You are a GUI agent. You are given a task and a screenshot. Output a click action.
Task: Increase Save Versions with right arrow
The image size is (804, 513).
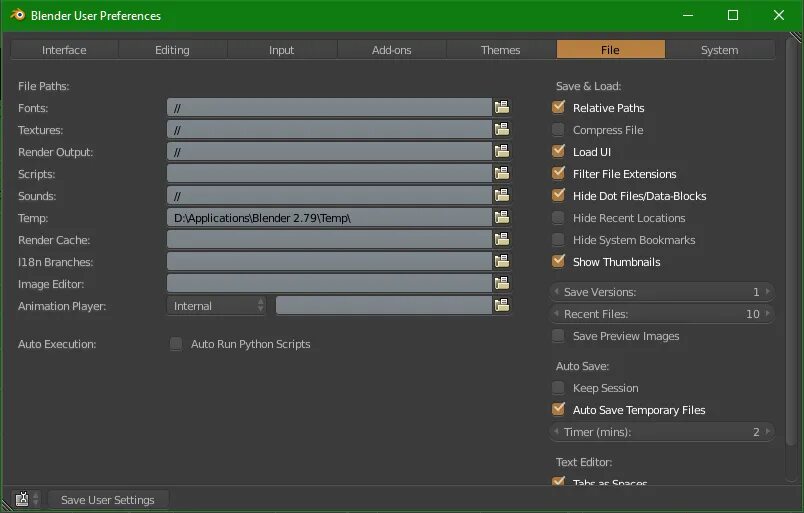pos(768,291)
